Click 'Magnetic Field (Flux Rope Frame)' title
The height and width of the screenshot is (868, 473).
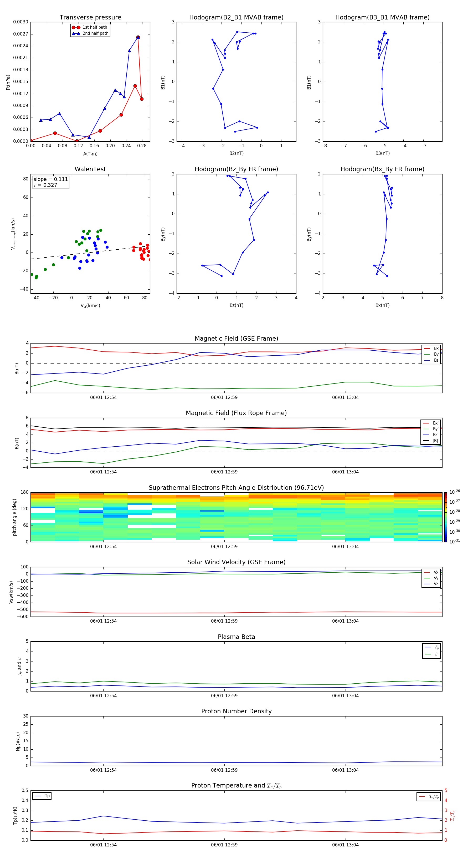point(236,413)
